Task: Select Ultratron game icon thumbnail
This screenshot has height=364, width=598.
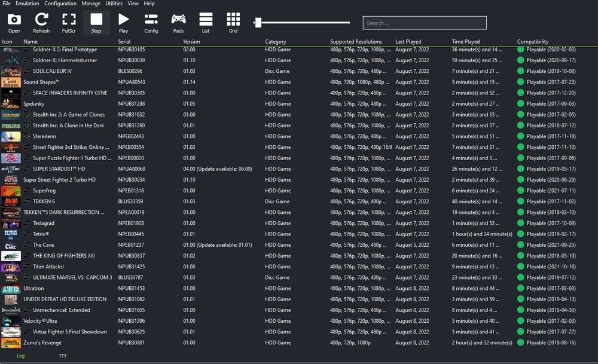Action: (11, 289)
